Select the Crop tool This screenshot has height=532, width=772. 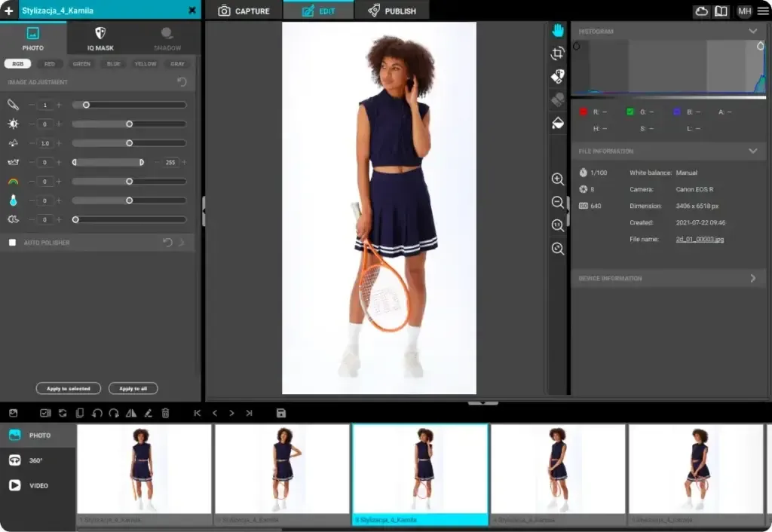click(558, 54)
